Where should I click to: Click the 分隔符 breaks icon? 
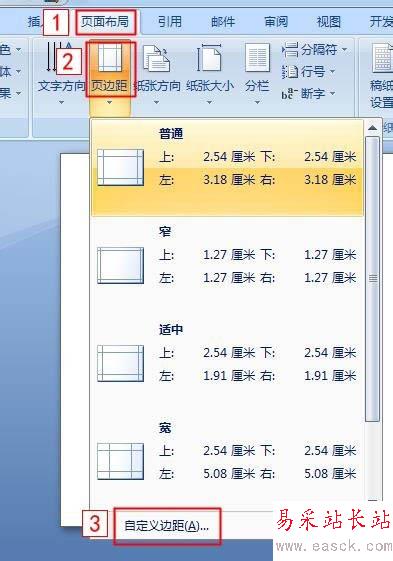290,50
